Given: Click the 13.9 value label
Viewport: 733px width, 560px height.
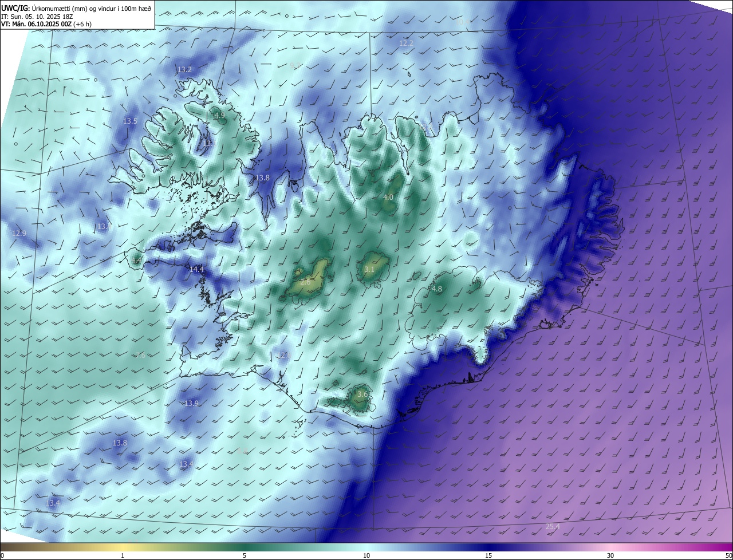Looking at the screenshot, I should coord(192,403).
